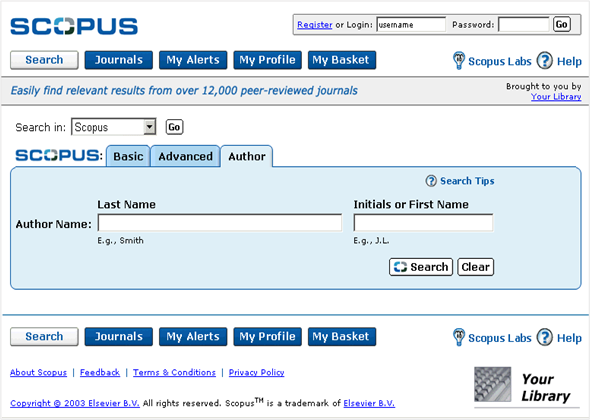Open the About Scopus link
This screenshot has width=590, height=420.
tap(38, 372)
